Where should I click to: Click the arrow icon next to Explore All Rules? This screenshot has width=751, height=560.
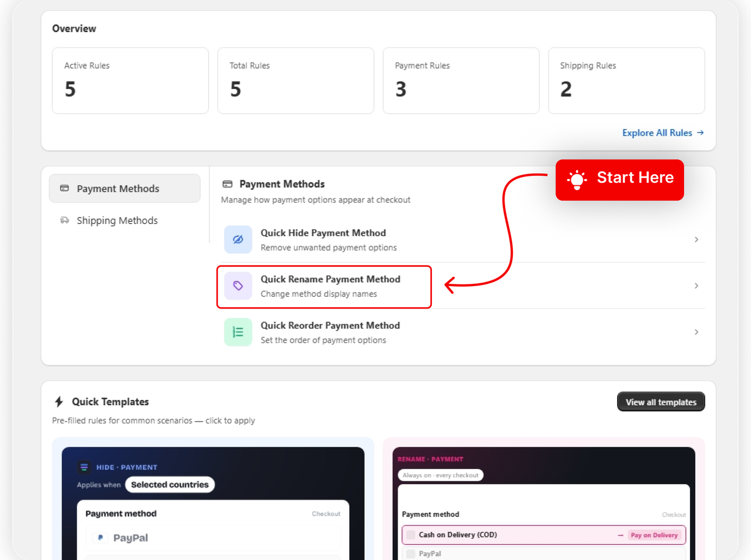[x=701, y=133]
